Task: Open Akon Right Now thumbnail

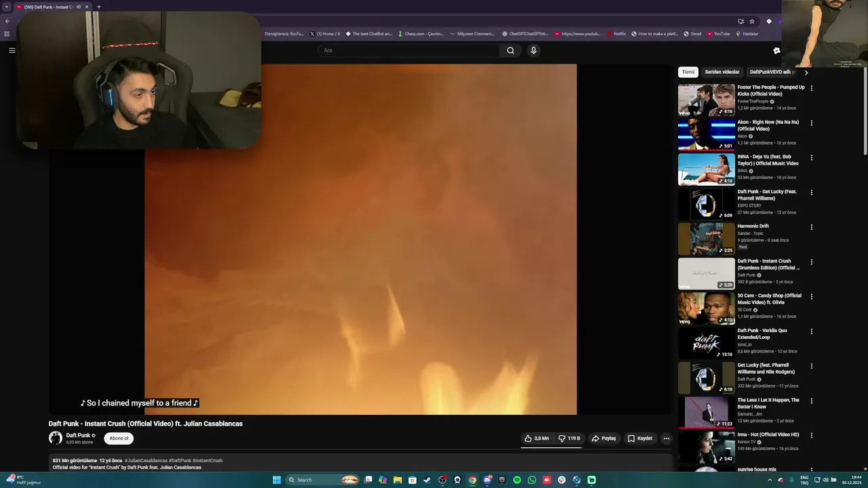Action: pyautogui.click(x=707, y=134)
